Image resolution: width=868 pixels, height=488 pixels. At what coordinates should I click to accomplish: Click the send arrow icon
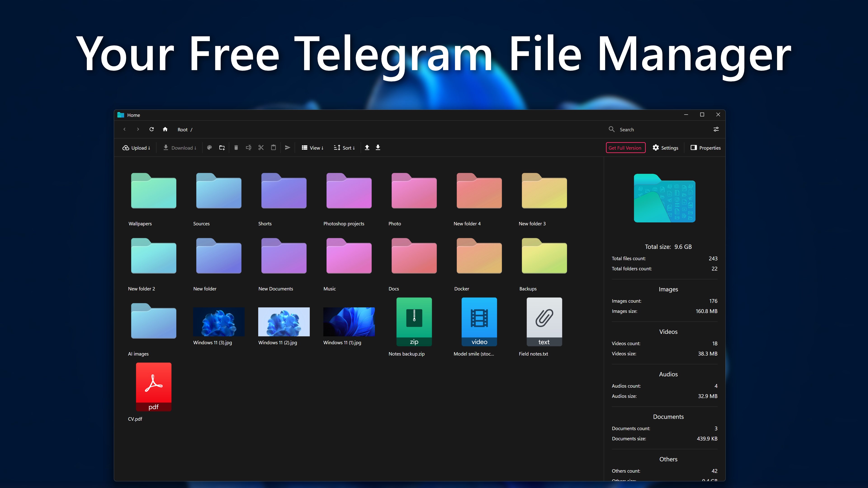point(287,148)
